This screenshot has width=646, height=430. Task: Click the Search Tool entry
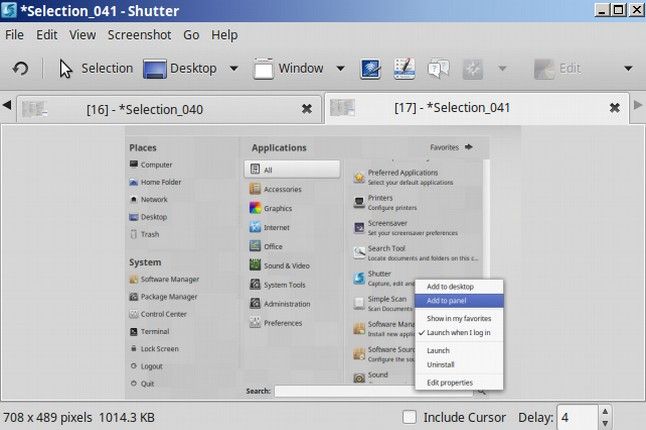[x=415, y=253]
